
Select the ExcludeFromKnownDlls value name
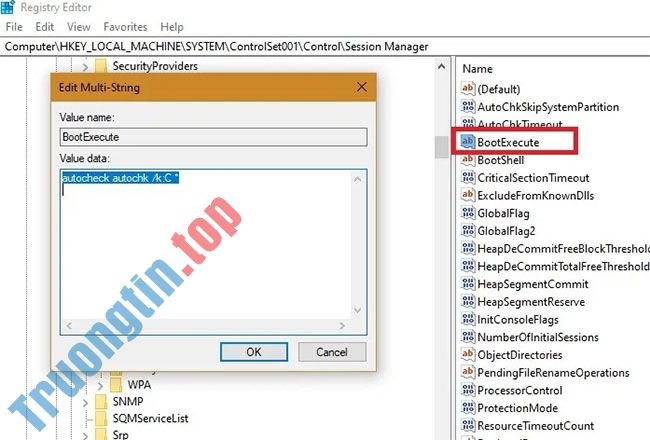(x=536, y=195)
